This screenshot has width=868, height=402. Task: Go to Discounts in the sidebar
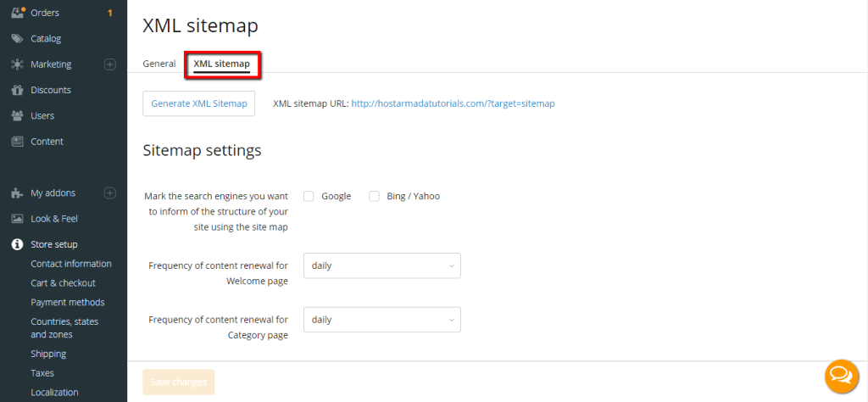pyautogui.click(x=51, y=90)
